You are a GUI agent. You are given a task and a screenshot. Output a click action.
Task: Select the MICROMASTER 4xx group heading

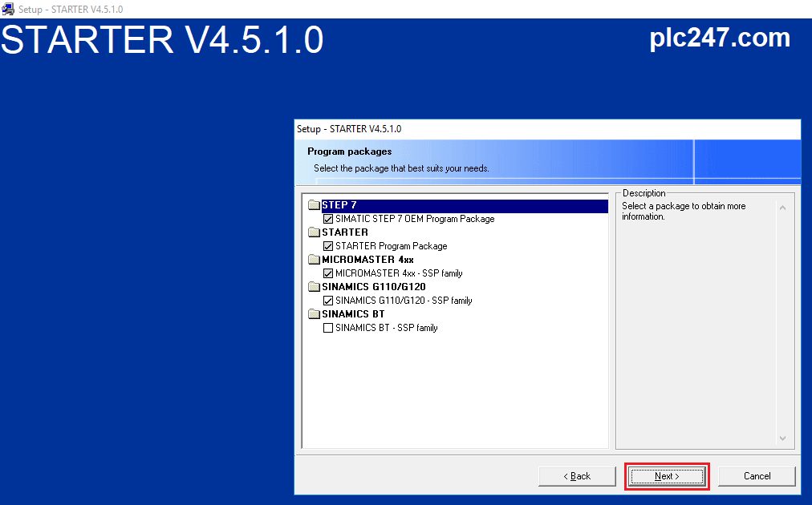tap(367, 260)
